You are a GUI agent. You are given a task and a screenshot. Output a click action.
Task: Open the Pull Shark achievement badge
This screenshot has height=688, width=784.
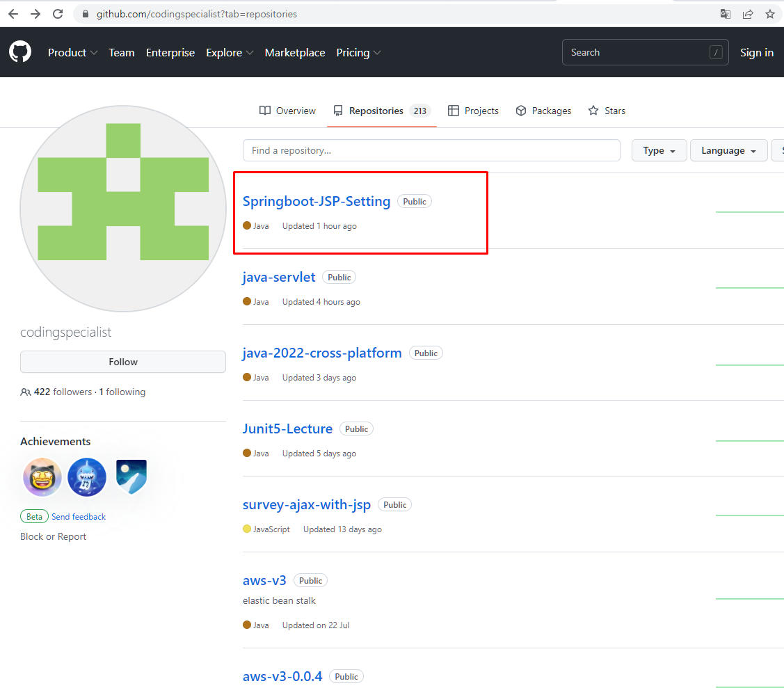tap(87, 477)
